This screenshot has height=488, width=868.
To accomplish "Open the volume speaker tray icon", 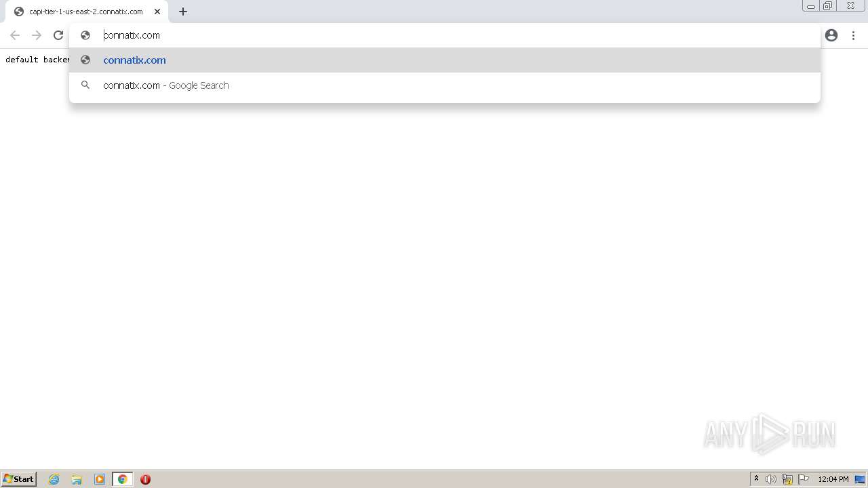I will pyautogui.click(x=771, y=479).
